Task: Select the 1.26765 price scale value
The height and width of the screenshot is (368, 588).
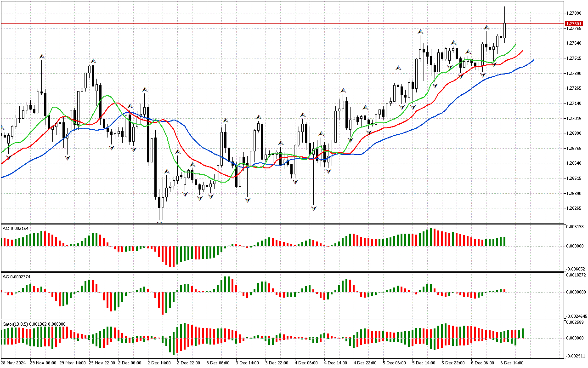Action: tap(574, 149)
